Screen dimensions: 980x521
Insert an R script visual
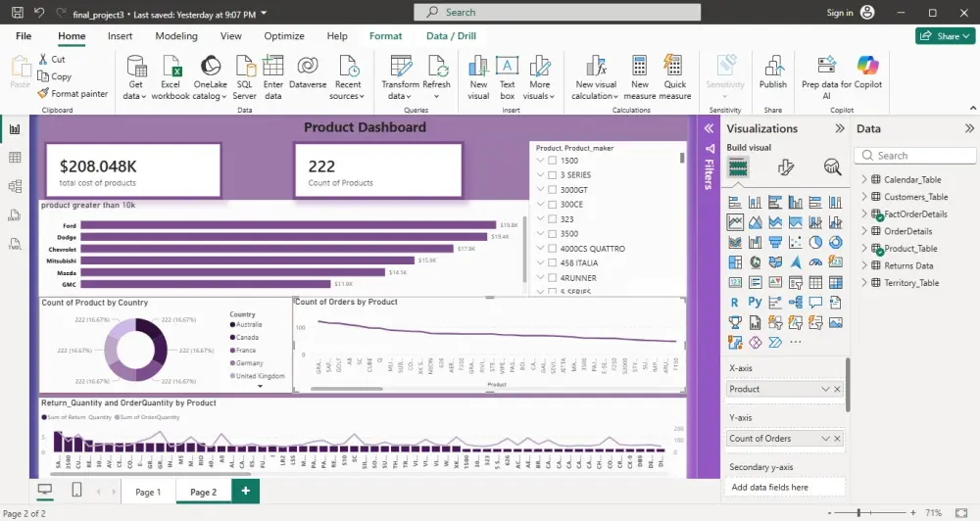(735, 303)
